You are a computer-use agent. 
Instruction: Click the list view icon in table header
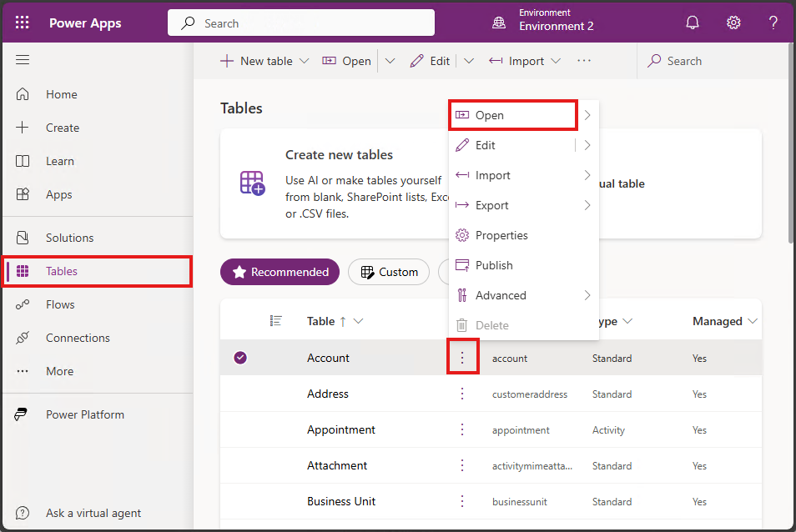[x=275, y=321]
